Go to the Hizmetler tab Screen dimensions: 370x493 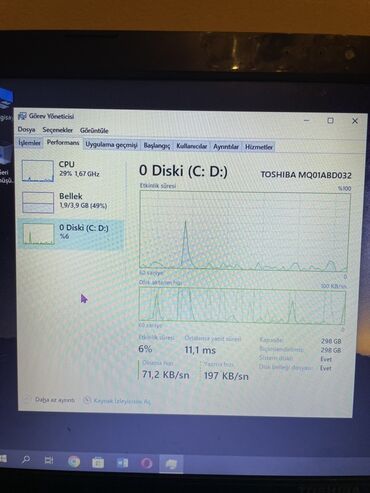coord(259,147)
